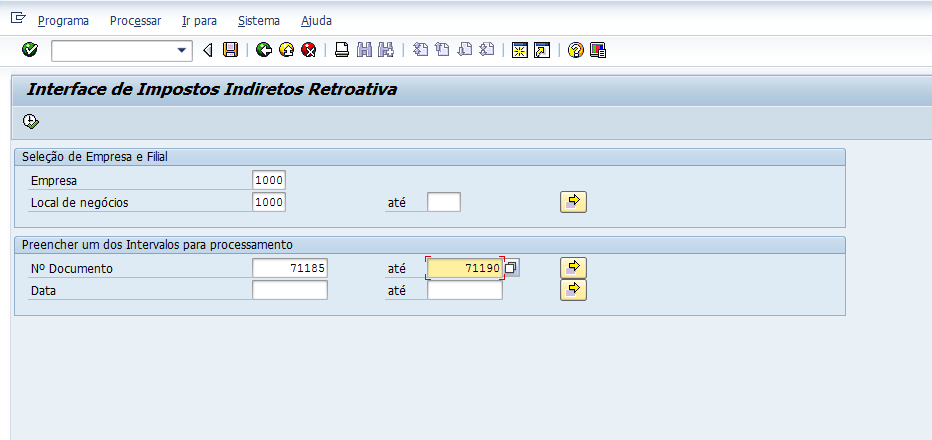This screenshot has height=440, width=932.
Task: Click the Local de negócios label
Action: pos(80,202)
